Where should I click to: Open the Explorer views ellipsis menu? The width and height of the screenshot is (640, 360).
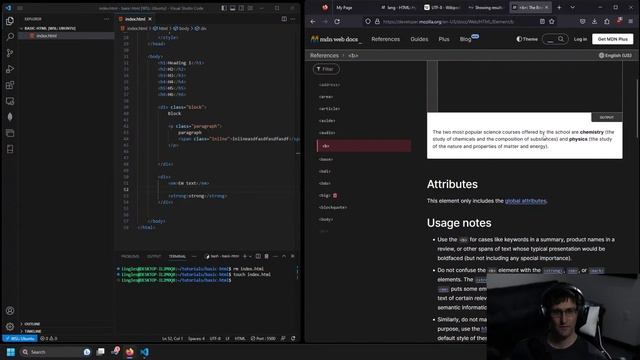click(107, 19)
